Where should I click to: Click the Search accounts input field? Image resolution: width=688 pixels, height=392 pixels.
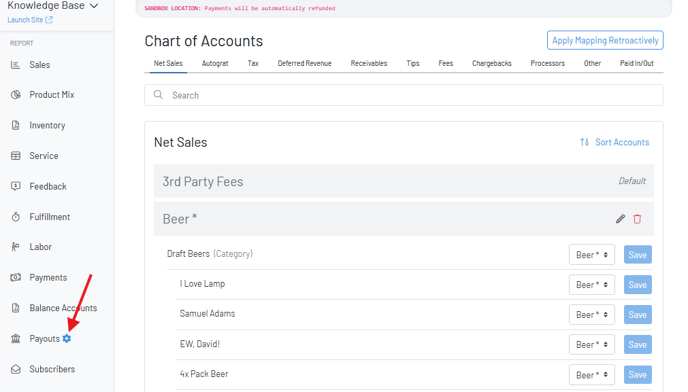click(404, 95)
